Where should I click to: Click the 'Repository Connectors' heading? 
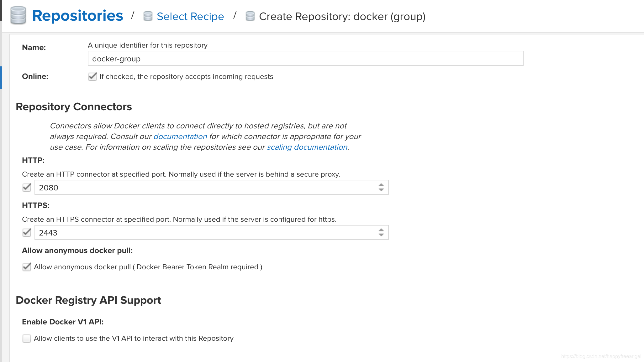(x=74, y=107)
